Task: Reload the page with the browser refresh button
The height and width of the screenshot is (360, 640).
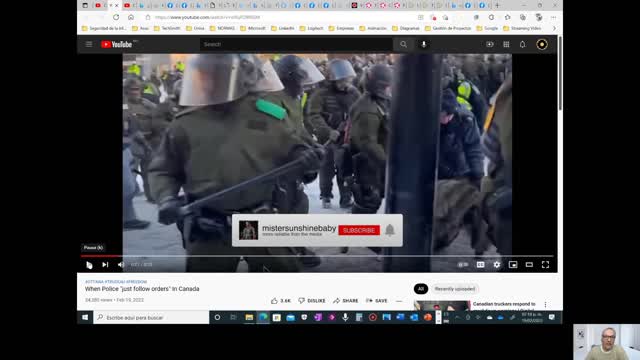Action: coord(116,17)
